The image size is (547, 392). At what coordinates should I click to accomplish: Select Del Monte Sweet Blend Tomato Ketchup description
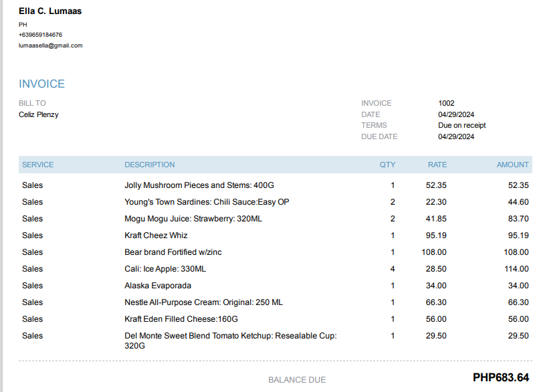pos(231,340)
